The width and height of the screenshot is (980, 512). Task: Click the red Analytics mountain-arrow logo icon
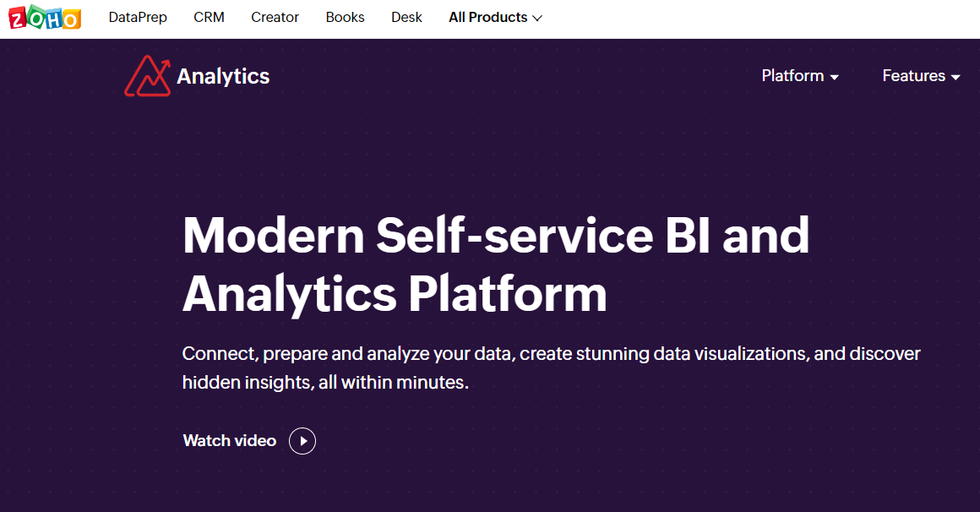(147, 76)
